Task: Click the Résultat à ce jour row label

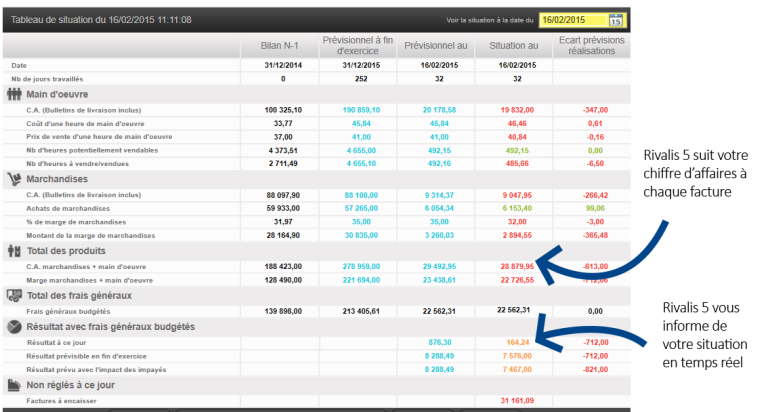Action: (x=56, y=342)
